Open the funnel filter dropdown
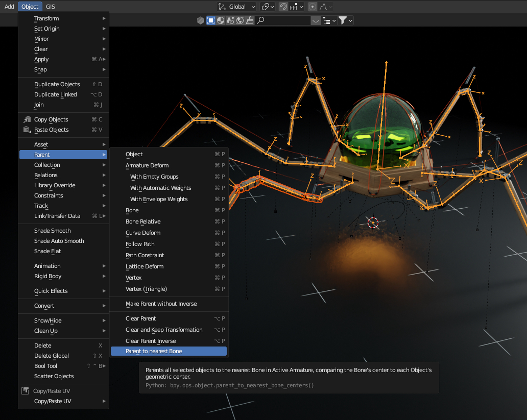 coord(346,20)
